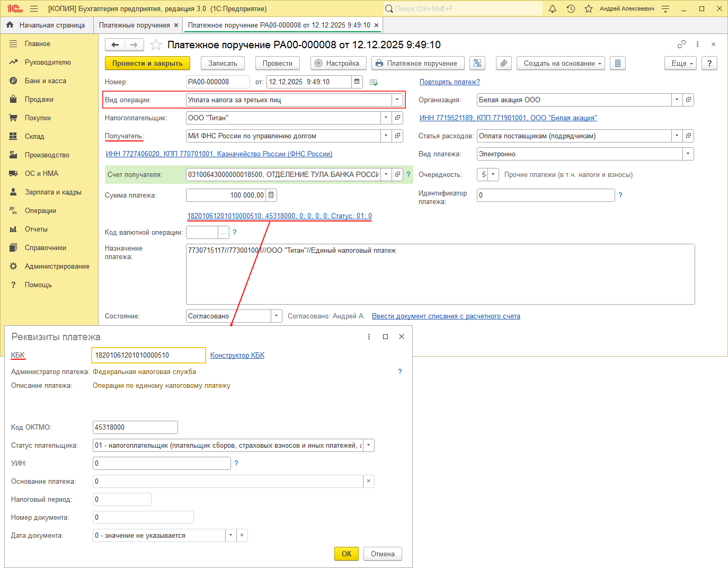The height and width of the screenshot is (568, 728).
Task: Open the Счет получателя record icon
Action: tap(397, 174)
